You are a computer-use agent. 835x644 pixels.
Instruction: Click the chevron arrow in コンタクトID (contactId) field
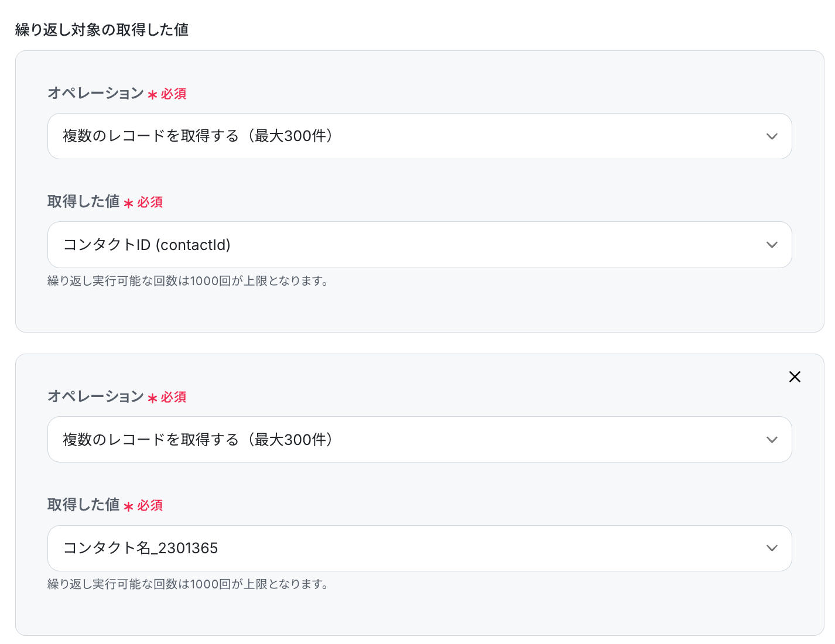coord(772,245)
